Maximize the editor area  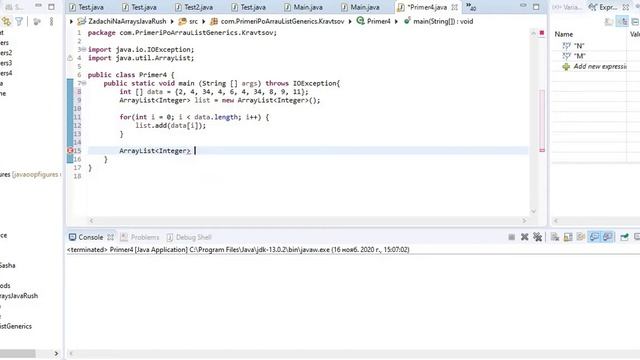[536, 7]
